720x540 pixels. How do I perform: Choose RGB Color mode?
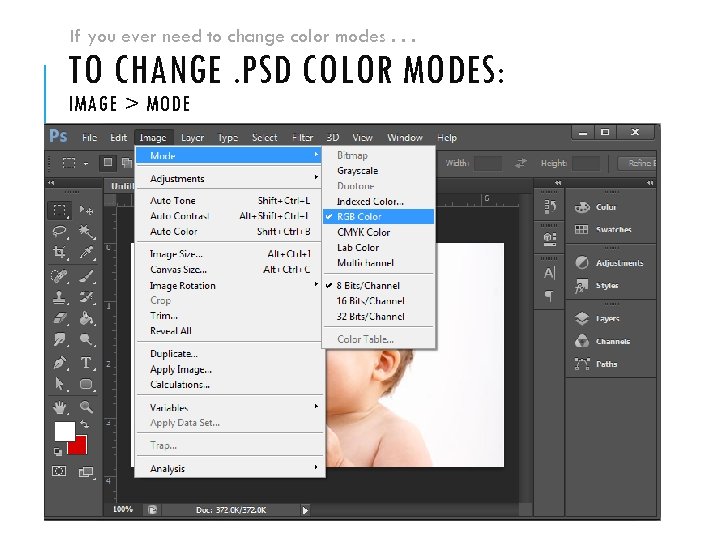[378, 217]
